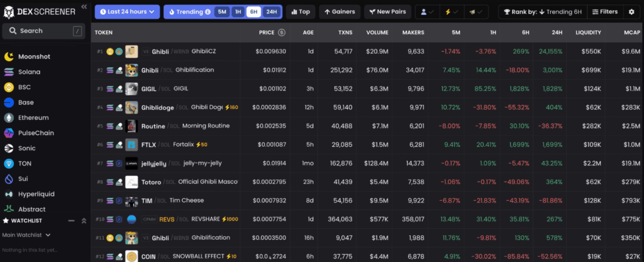
Task: Open the PulseChain chain icon
Action: click(x=9, y=133)
